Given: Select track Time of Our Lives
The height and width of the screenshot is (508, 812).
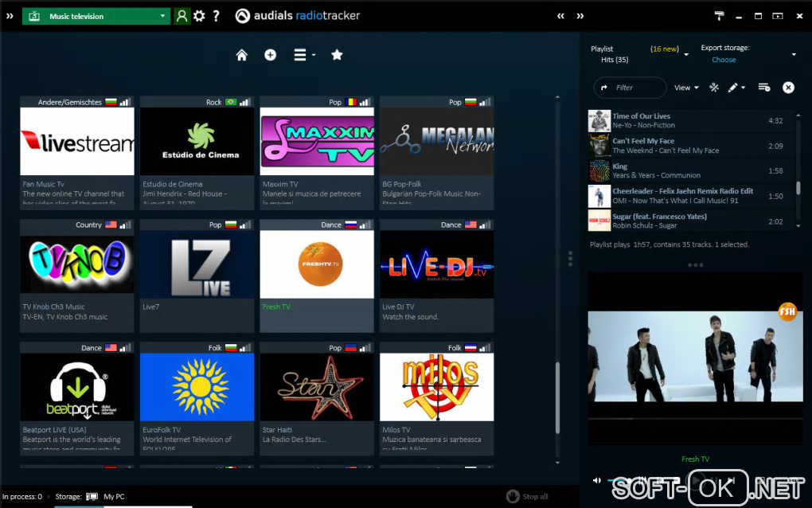Looking at the screenshot, I should click(691, 121).
